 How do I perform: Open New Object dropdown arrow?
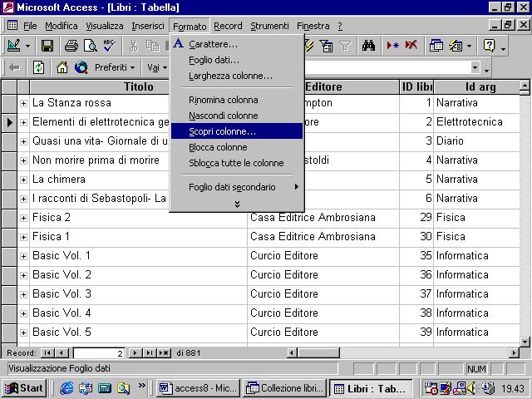pos(469,46)
